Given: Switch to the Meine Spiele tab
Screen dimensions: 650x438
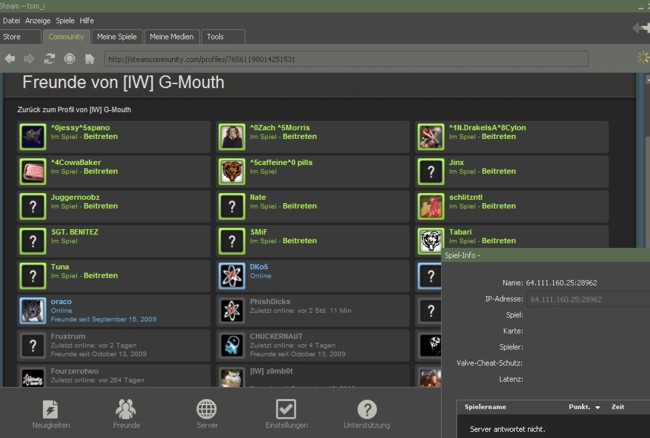Looking at the screenshot, I should coord(119,37).
